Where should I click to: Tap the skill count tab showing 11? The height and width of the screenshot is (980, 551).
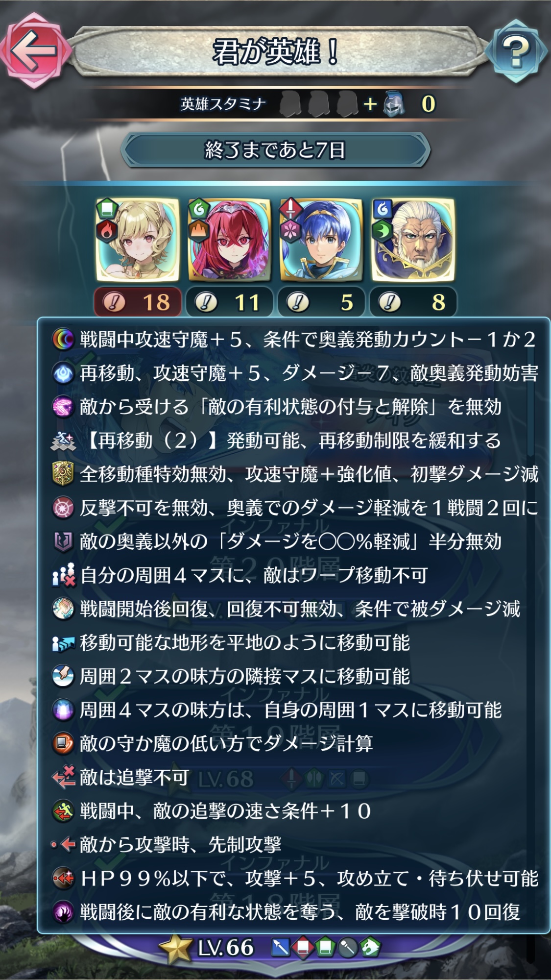[x=229, y=302]
